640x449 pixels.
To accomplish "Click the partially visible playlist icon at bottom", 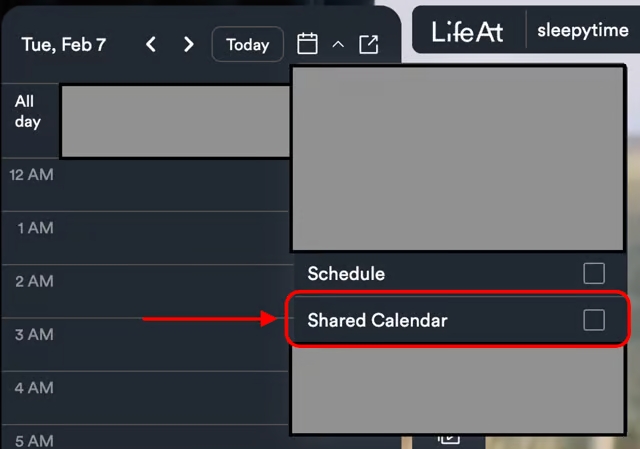I will 449,437.
